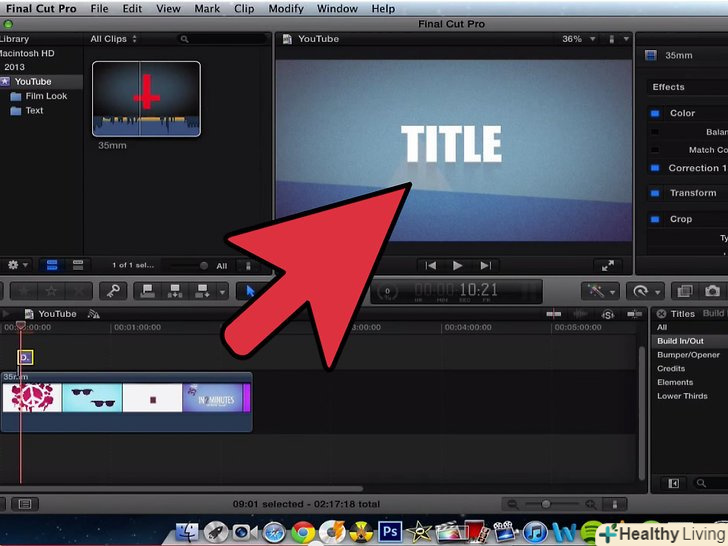
Task: Switch browser to filmstrip view
Action: (x=52, y=265)
